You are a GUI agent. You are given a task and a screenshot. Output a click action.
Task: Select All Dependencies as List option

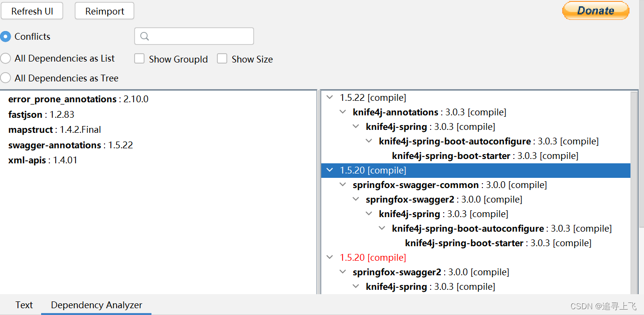point(6,59)
